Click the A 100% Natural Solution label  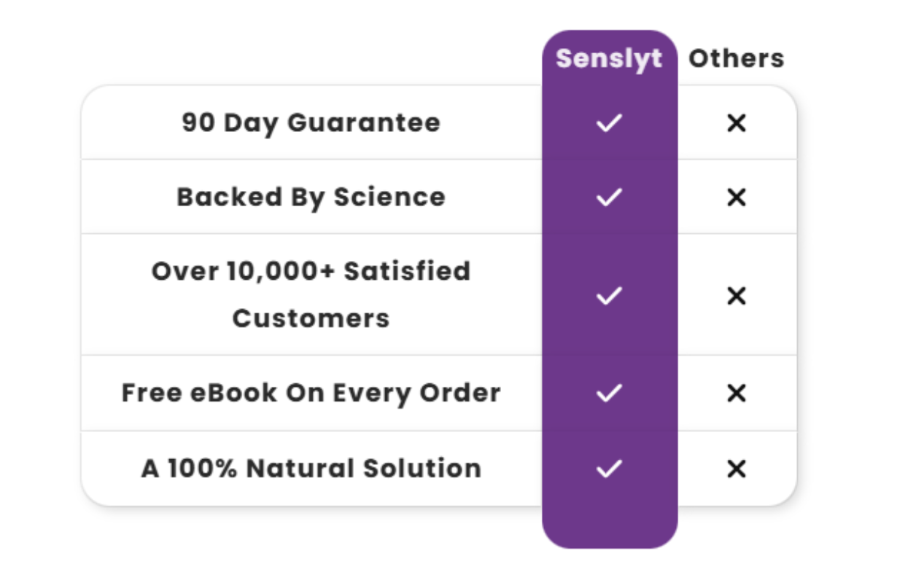[x=311, y=468]
